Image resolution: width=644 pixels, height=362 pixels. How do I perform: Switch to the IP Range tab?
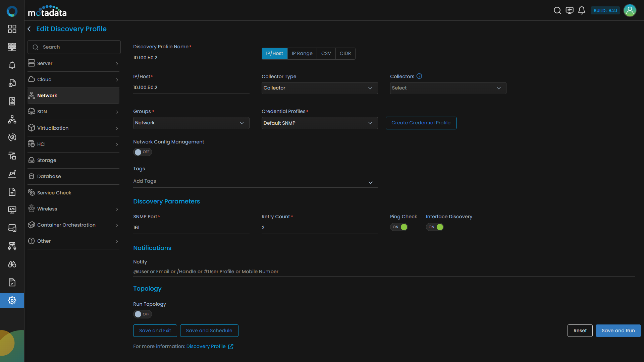[x=302, y=53]
